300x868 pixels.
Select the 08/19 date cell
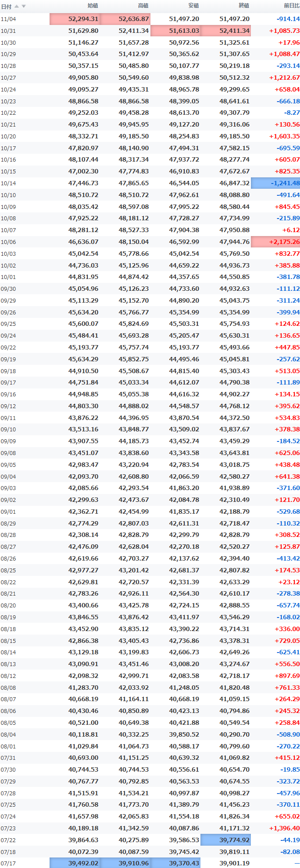tap(8, 617)
